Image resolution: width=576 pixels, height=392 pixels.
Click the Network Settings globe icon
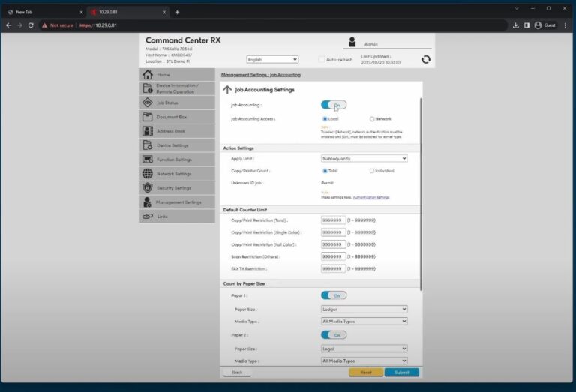coord(148,174)
